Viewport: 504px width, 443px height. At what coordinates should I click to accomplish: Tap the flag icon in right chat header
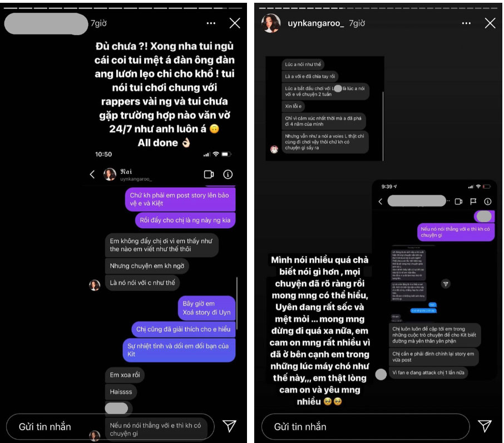[x=473, y=201]
